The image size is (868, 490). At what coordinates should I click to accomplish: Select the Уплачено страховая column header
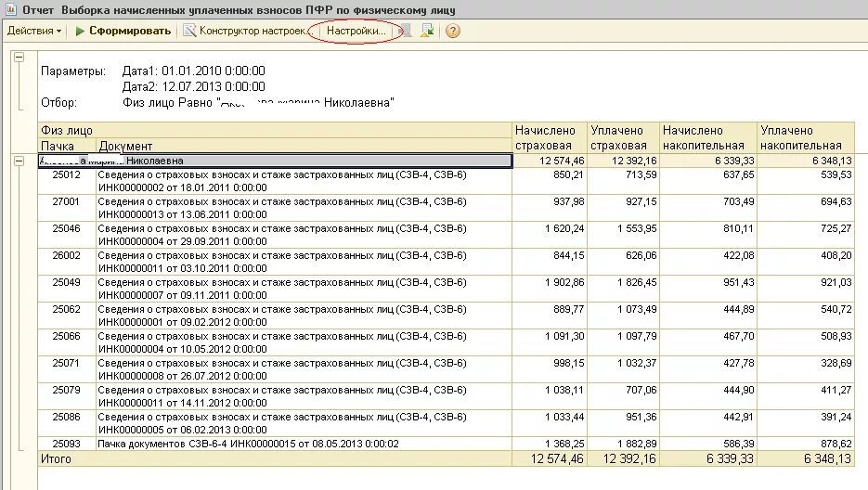pyautogui.click(x=623, y=138)
